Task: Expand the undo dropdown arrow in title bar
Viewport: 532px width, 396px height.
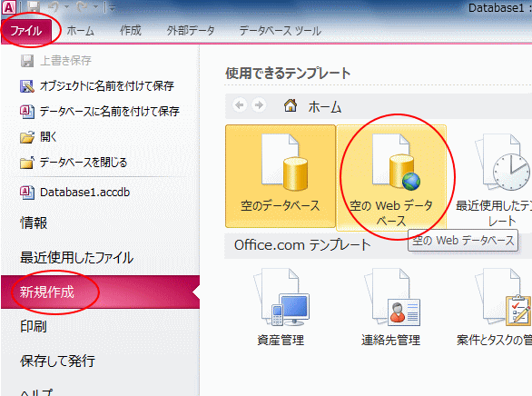Action: click(67, 6)
